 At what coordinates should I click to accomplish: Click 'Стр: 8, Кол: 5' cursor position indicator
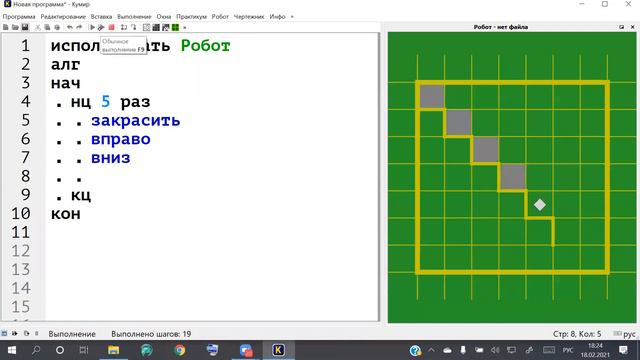point(577,334)
